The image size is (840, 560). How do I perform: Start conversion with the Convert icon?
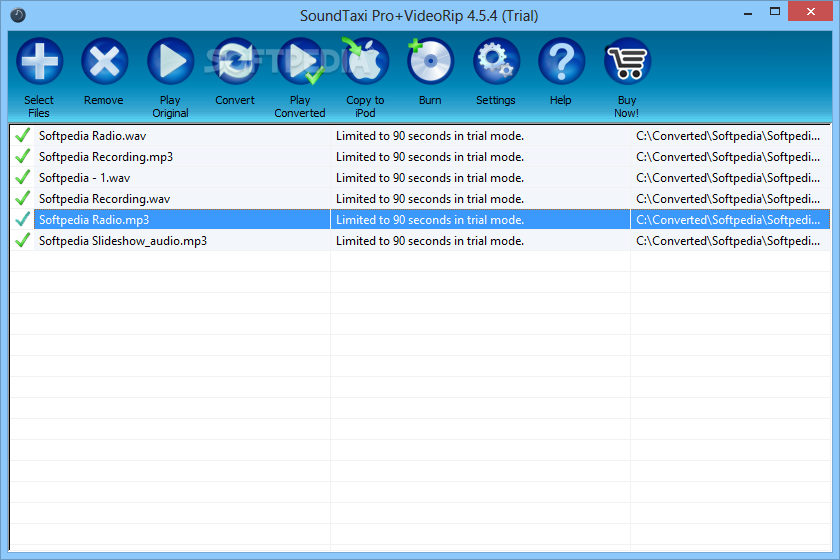235,61
